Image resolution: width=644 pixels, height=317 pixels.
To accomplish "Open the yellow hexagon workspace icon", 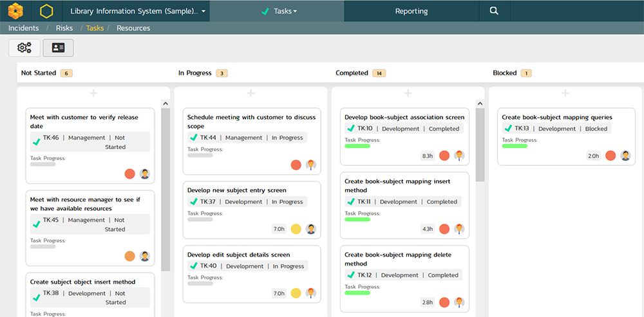I will pos(46,11).
